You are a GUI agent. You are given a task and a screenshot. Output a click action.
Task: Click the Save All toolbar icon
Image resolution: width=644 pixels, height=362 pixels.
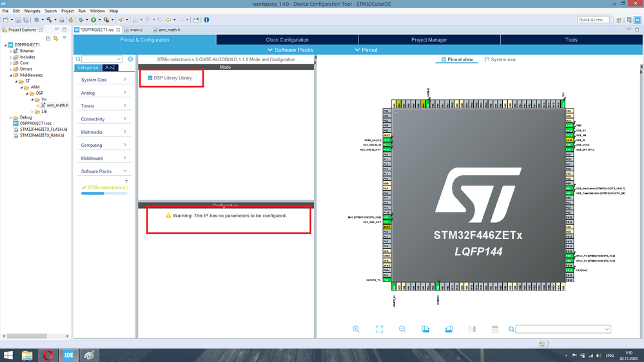pyautogui.click(x=26, y=20)
